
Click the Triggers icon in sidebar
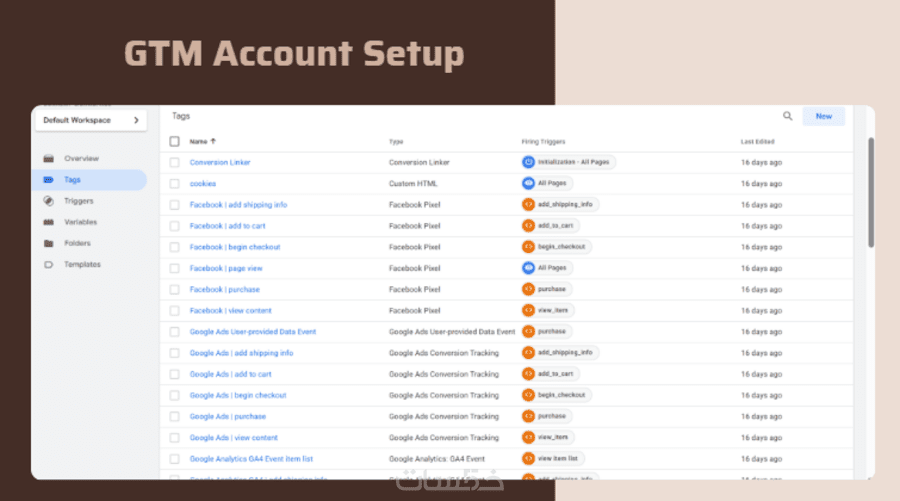[x=48, y=201]
